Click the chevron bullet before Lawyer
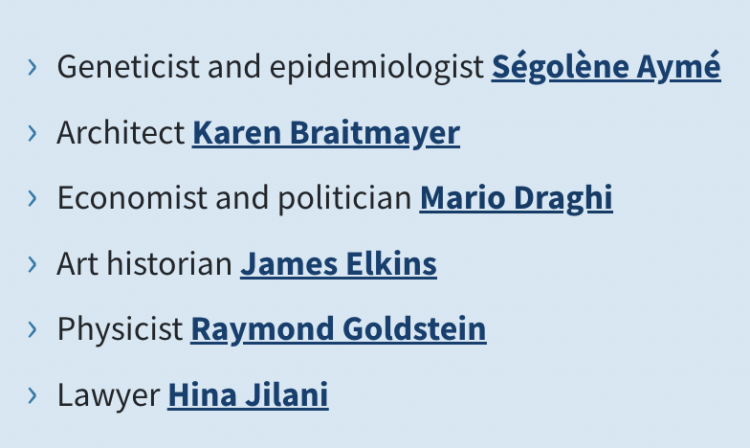The width and height of the screenshot is (750, 448). point(33,395)
